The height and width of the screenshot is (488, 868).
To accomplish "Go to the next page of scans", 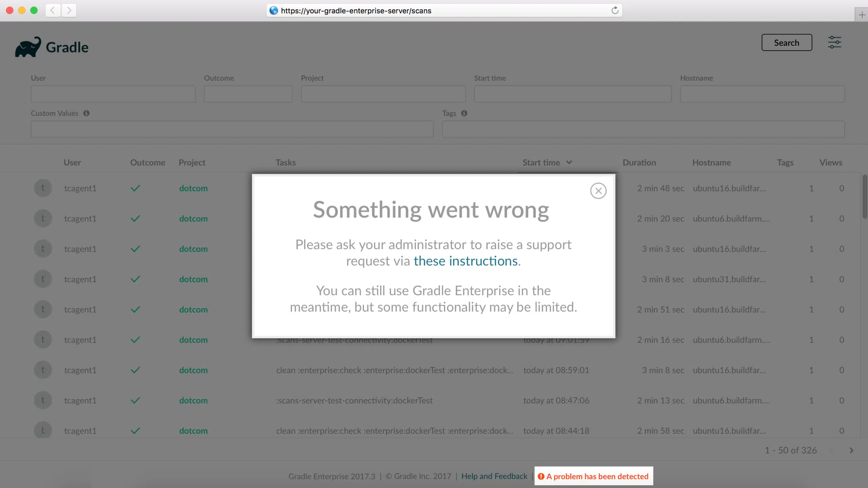I will (851, 450).
